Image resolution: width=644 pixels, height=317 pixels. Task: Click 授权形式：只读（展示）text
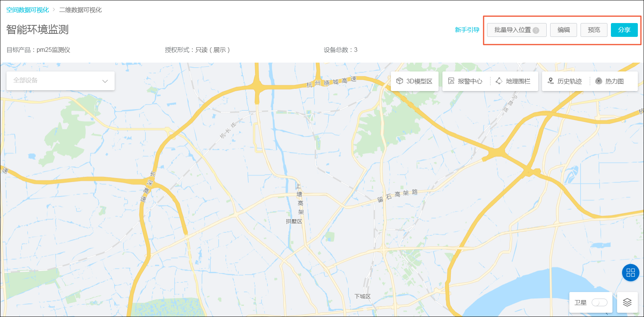point(198,50)
